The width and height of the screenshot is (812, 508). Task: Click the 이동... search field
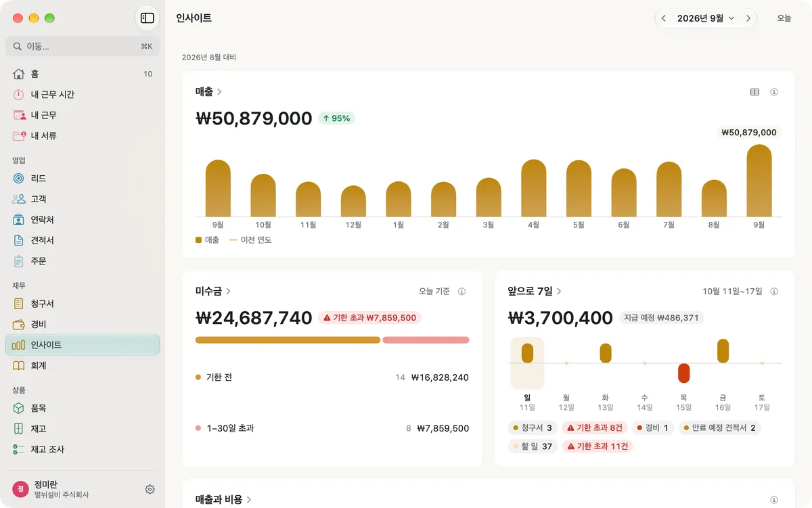(x=83, y=46)
